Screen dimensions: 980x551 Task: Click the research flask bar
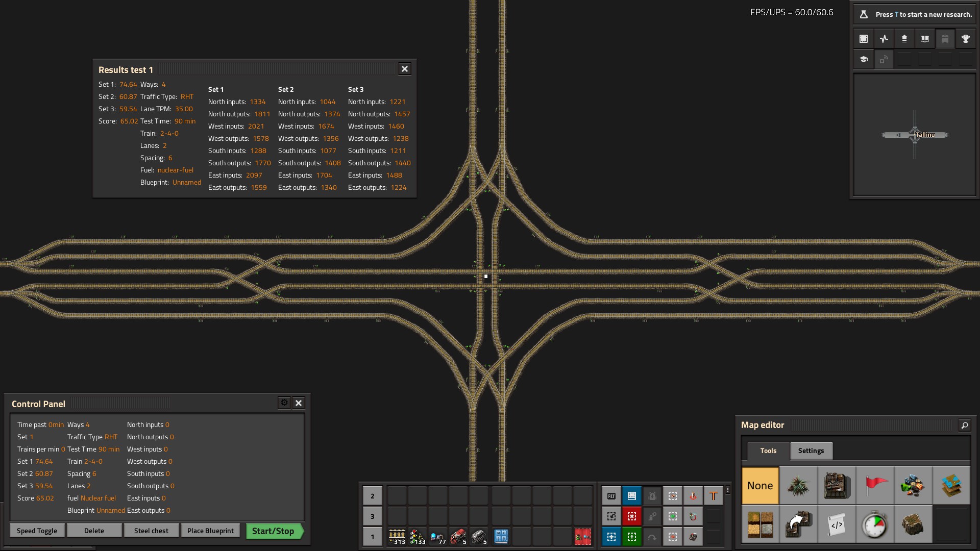click(x=915, y=14)
